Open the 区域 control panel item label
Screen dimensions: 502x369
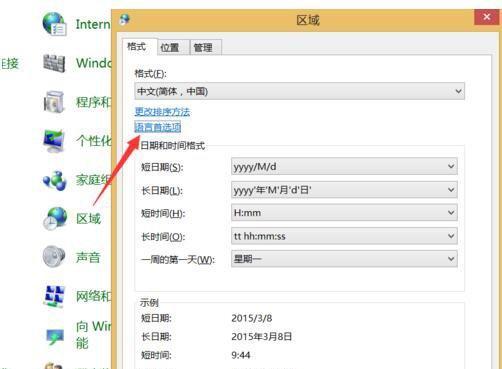pyautogui.click(x=88, y=219)
